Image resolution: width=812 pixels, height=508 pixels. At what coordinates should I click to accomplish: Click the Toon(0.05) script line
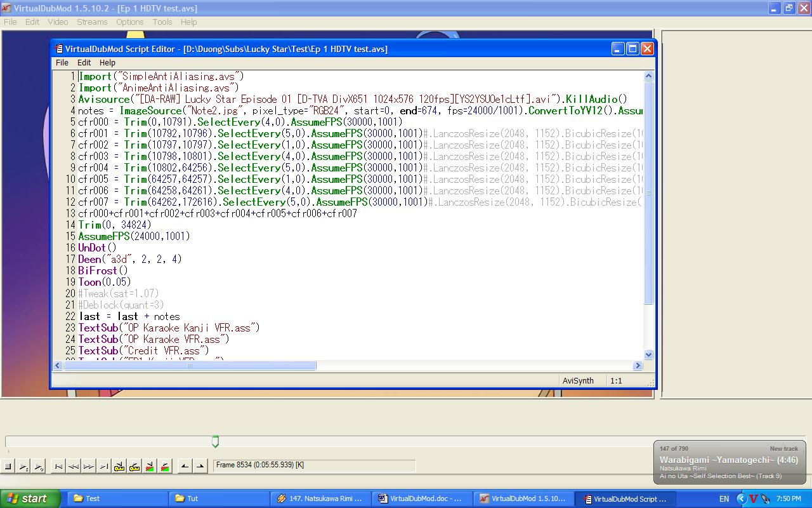pos(105,282)
